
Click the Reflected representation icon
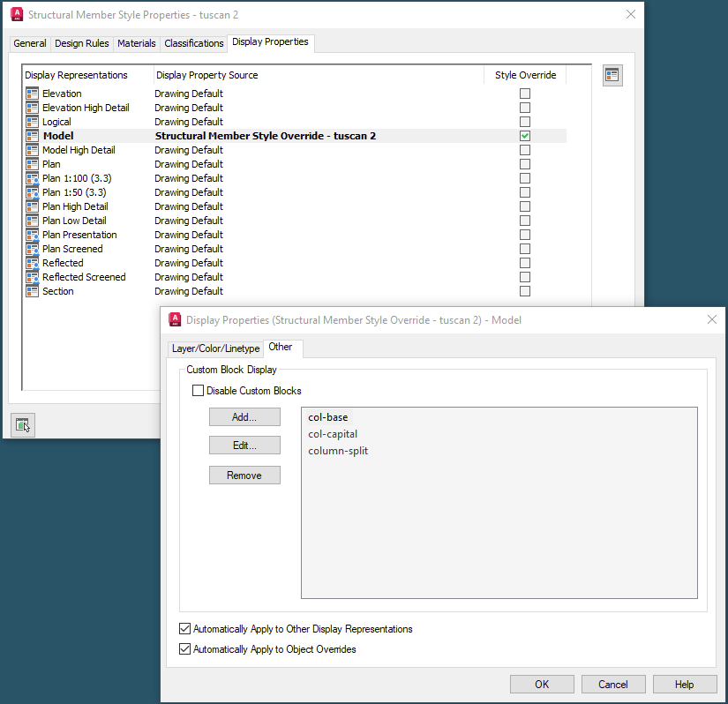(x=33, y=262)
